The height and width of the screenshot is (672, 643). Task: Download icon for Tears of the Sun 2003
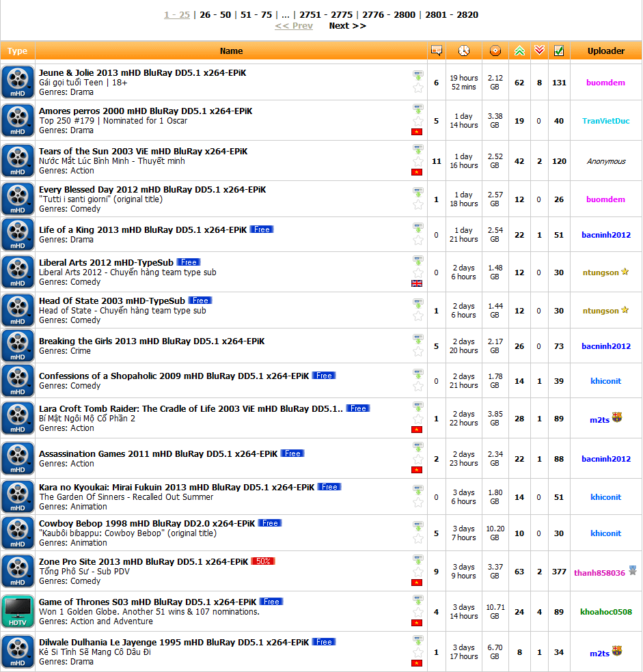point(418,149)
